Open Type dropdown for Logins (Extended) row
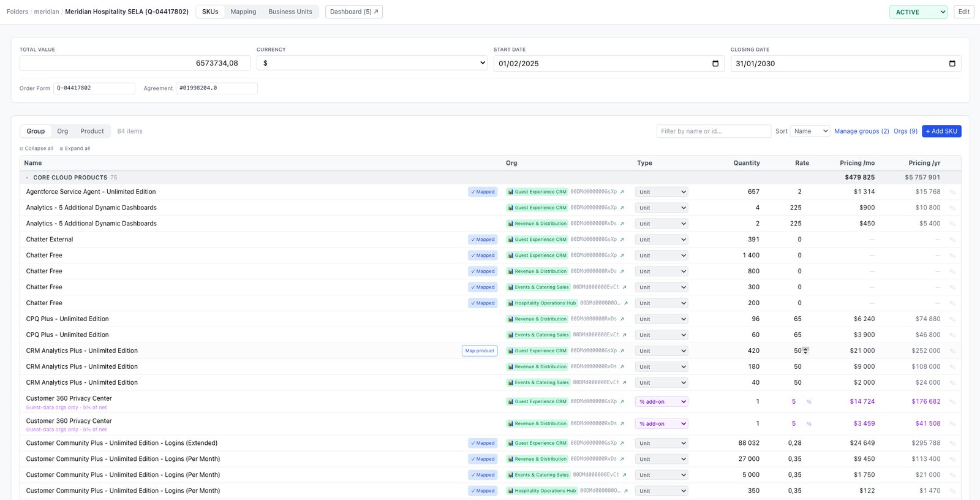Viewport: 980px width, 500px height. (661, 443)
